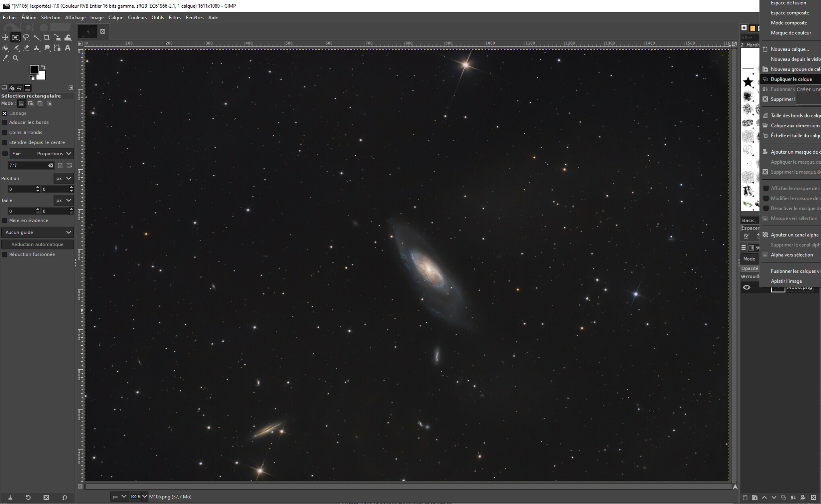Select the Color Picker eyedropper tool
The height and width of the screenshot is (504, 821).
tap(5, 59)
